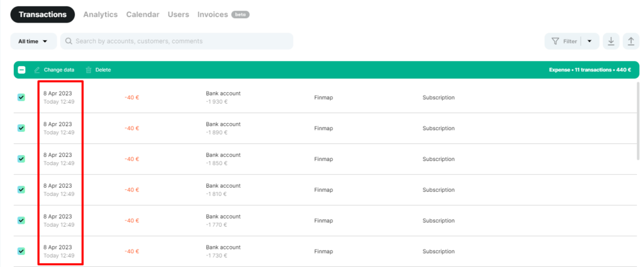Click the -1 850 € balance text
The image size is (644, 267).
(216, 163)
